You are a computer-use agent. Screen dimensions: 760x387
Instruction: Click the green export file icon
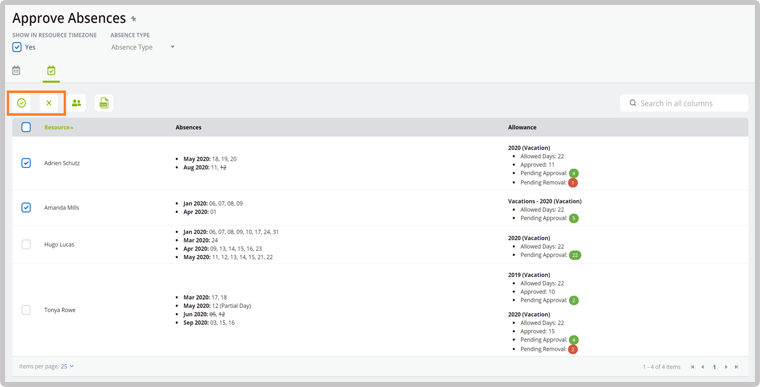pos(104,103)
